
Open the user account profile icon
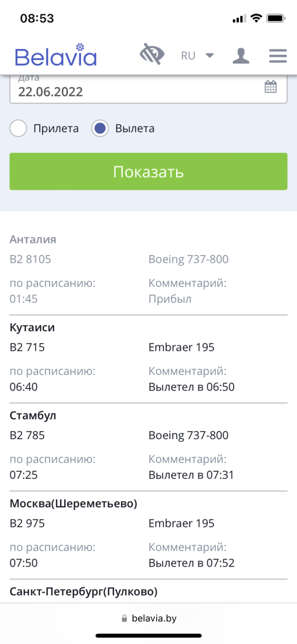[241, 56]
